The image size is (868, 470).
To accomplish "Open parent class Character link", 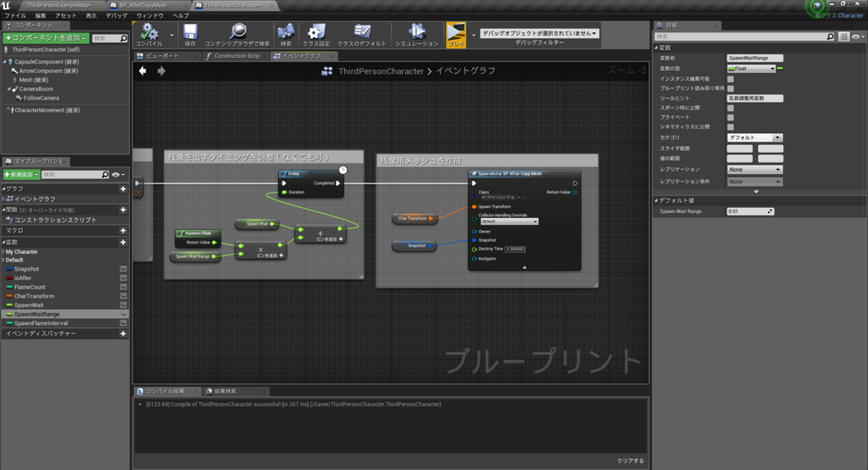I will point(849,15).
